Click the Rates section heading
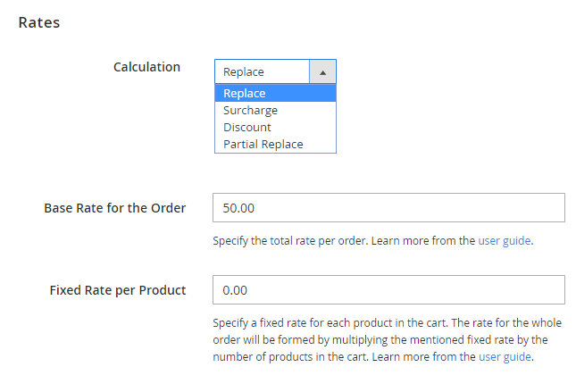Image resolution: width=576 pixels, height=392 pixels. (x=39, y=22)
